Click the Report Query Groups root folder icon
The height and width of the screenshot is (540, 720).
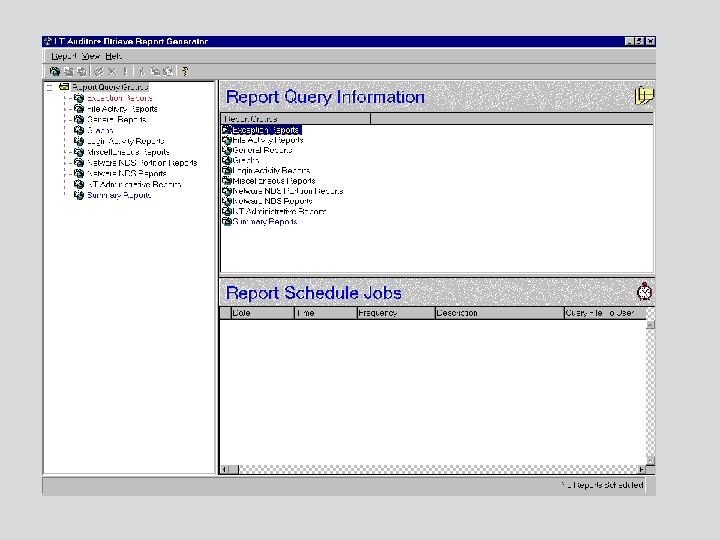64,87
